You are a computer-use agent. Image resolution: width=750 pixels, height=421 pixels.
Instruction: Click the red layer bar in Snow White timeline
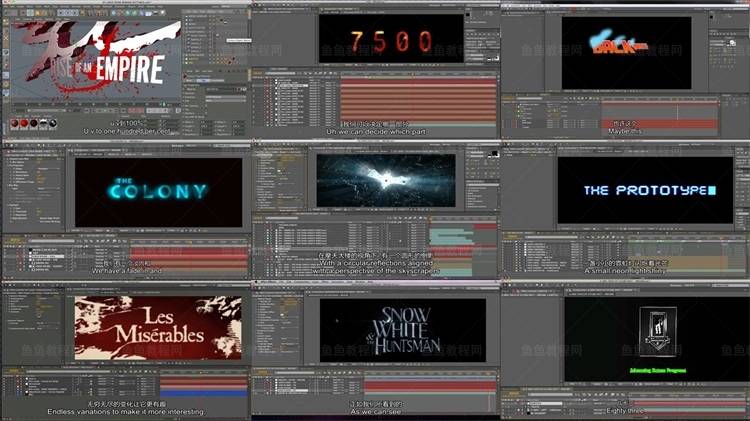pos(429,386)
